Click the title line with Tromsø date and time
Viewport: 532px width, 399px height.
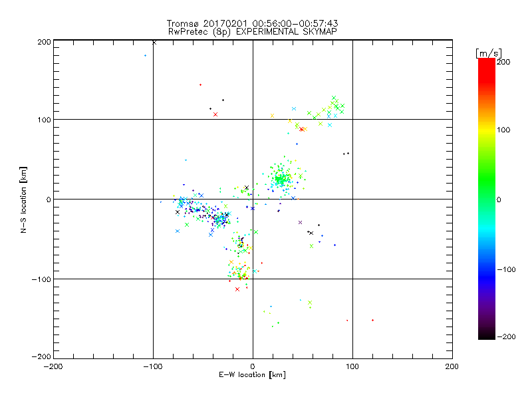pyautogui.click(x=252, y=23)
